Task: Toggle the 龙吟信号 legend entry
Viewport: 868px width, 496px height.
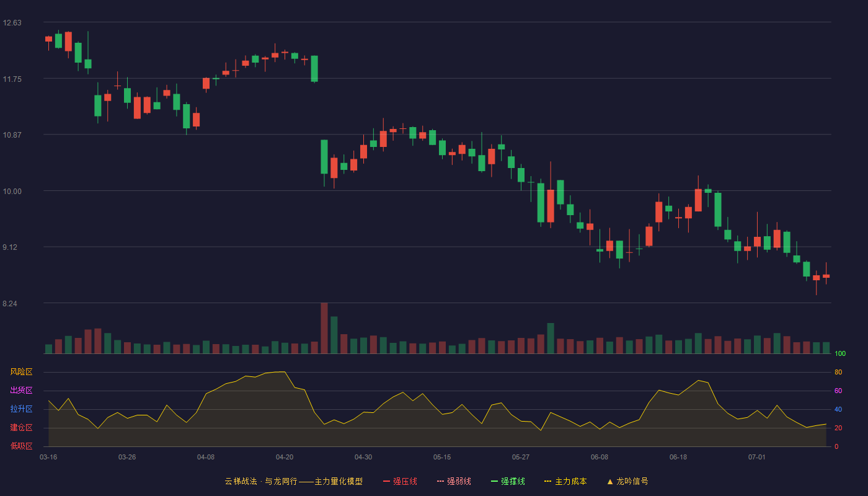Action: tap(627, 481)
